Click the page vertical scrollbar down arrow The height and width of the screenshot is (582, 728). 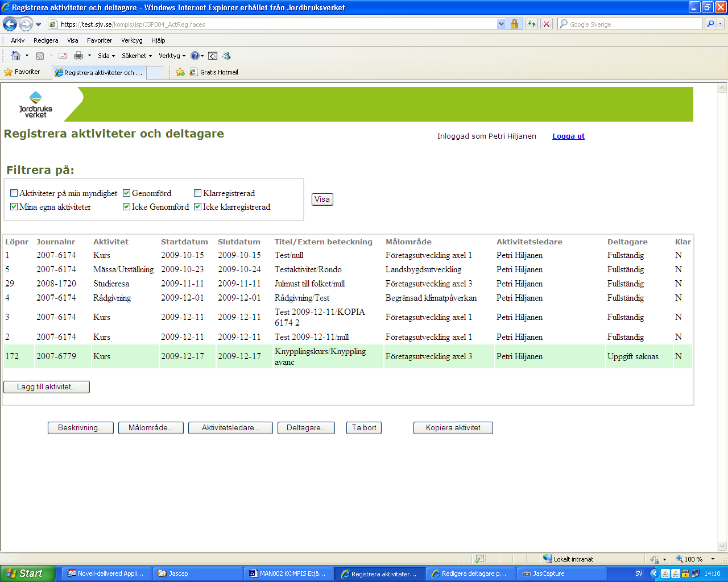[x=722, y=547]
